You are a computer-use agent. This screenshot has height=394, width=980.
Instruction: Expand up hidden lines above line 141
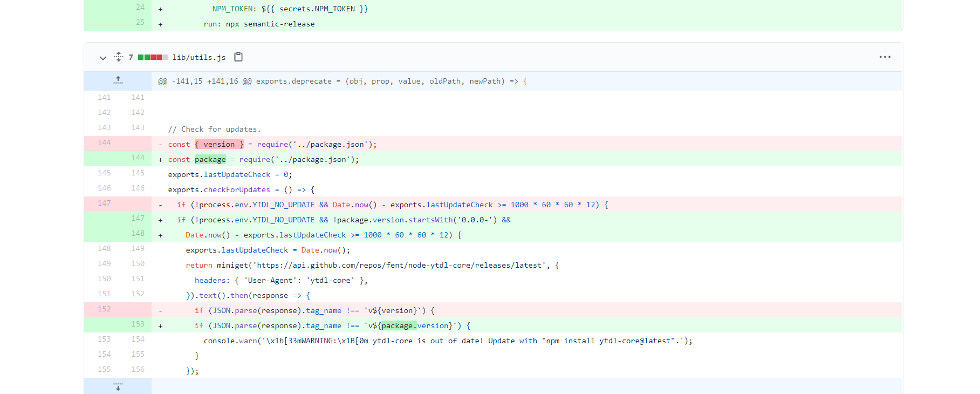tap(118, 80)
